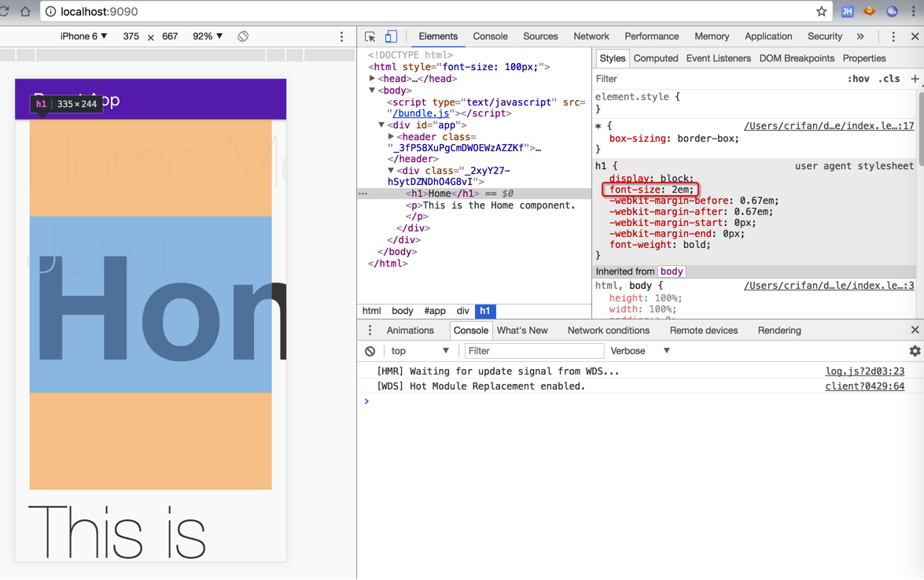Open index.le…:17 stylesheet source link

pyautogui.click(x=829, y=126)
